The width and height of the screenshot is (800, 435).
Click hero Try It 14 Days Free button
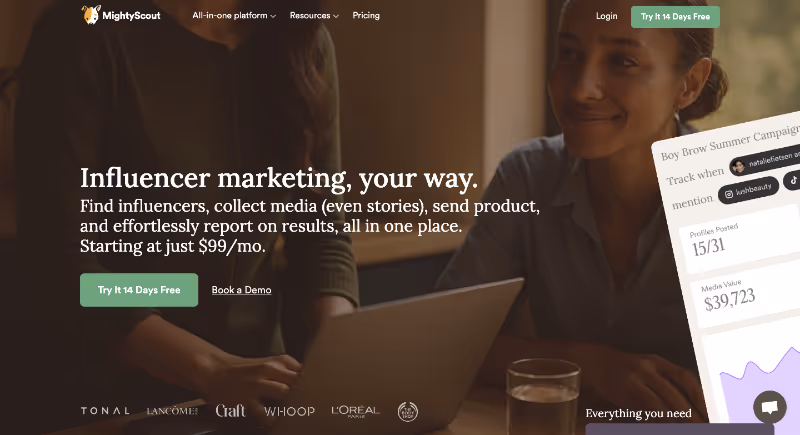pos(139,290)
